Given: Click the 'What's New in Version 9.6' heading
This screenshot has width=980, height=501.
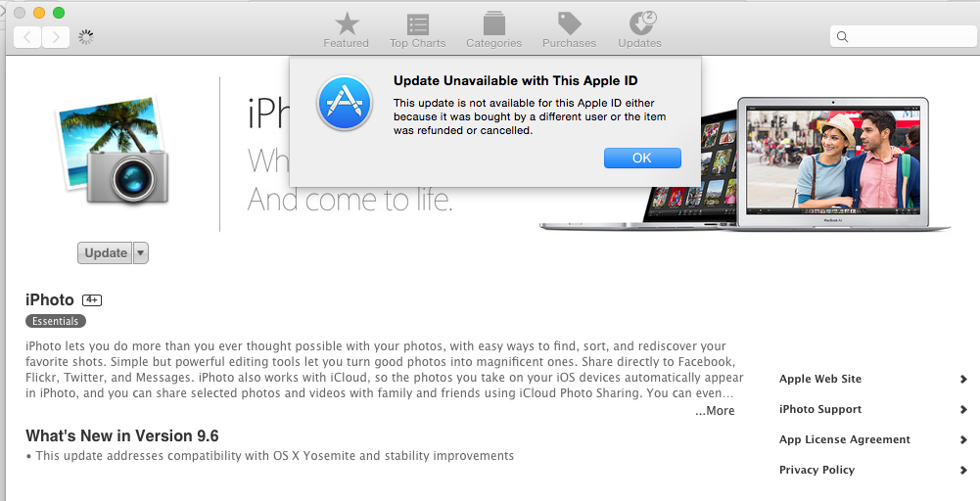Looking at the screenshot, I should pos(121,435).
